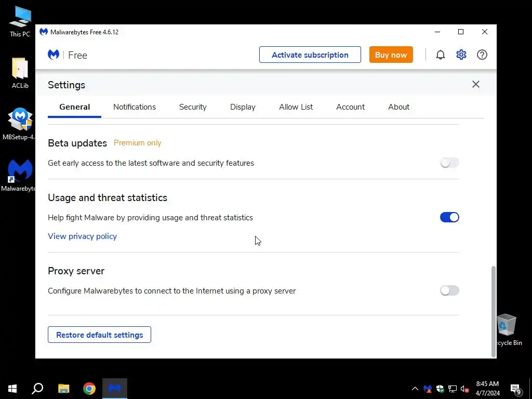
Task: Open the Action Center notifications icon
Action: (516, 389)
